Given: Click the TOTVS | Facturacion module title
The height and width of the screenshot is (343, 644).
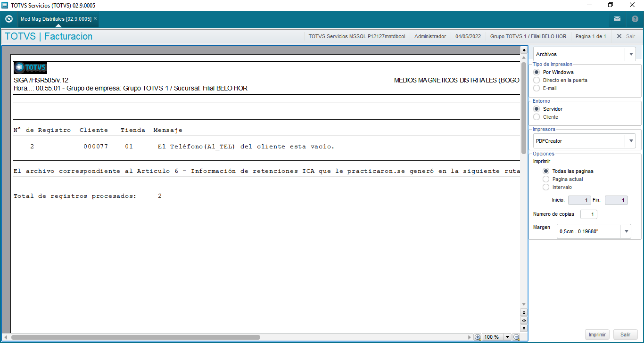Looking at the screenshot, I should click(49, 36).
